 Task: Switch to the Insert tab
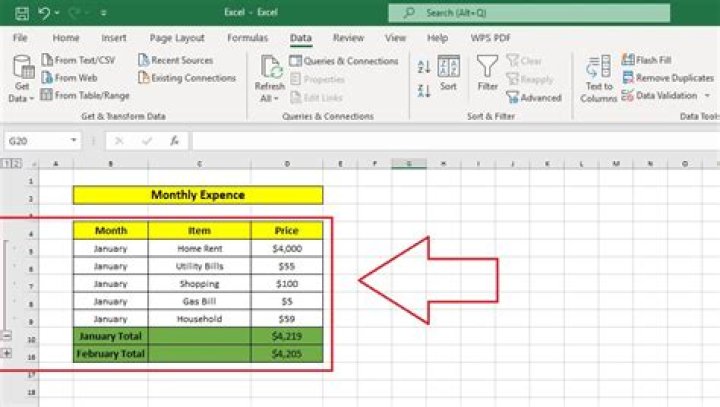[x=113, y=38]
